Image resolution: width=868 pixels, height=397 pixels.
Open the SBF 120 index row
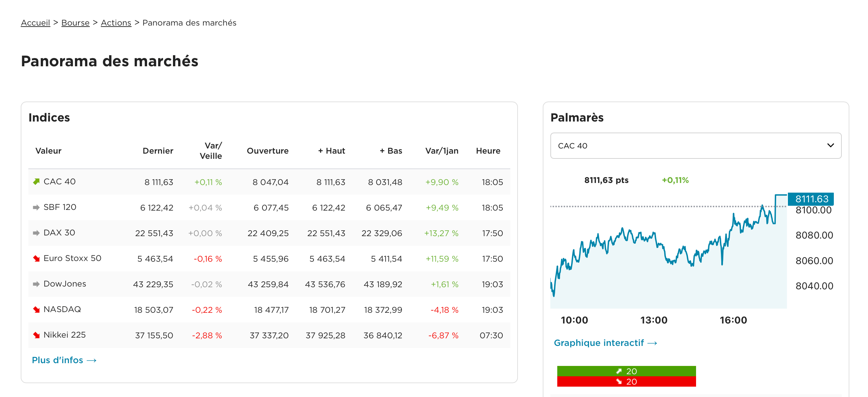point(269,207)
